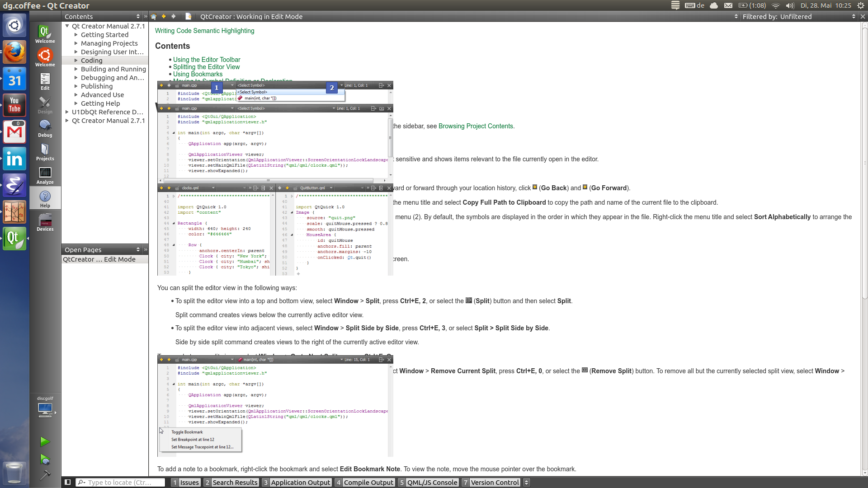The height and width of the screenshot is (488, 868).
Task: Open the Trash in launcher
Action: [14, 473]
